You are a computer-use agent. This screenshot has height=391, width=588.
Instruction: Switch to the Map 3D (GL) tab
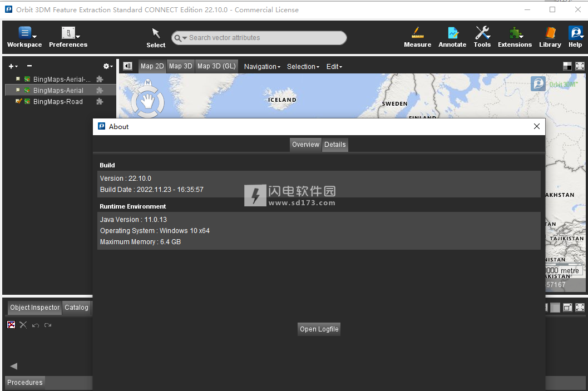[216, 66]
